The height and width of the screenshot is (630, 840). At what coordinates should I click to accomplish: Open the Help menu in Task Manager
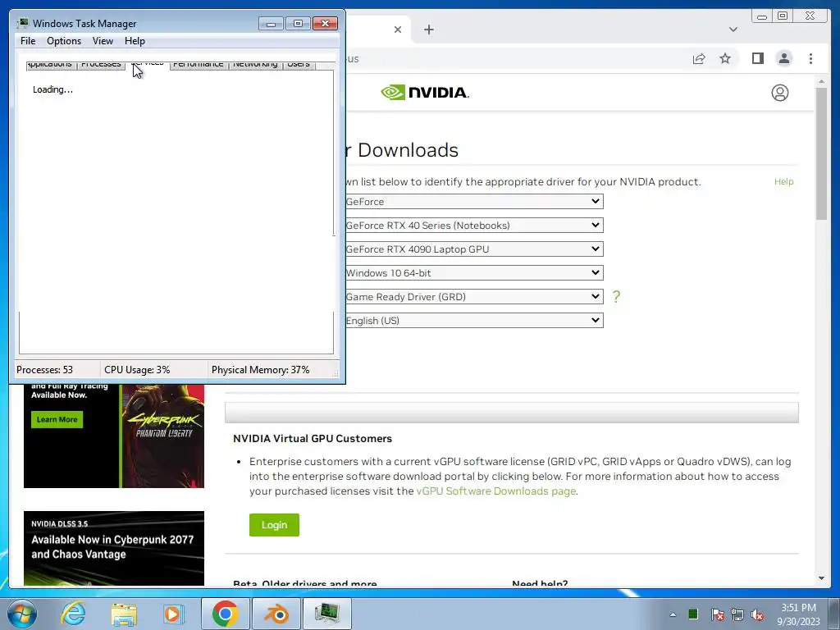(135, 41)
